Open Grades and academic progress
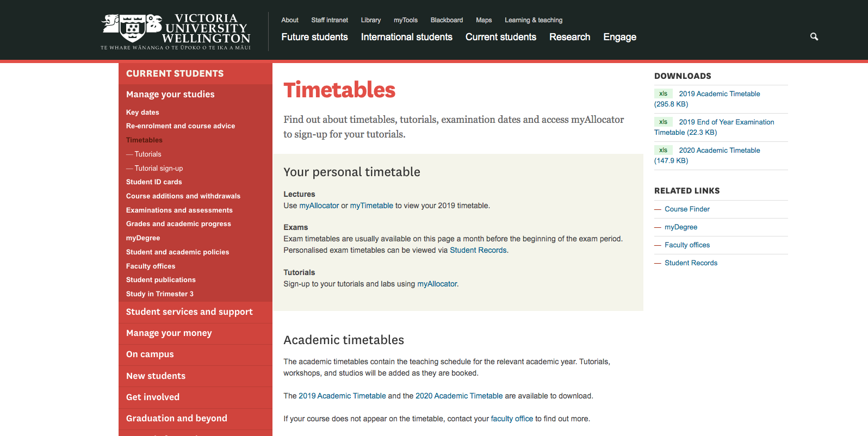Image resolution: width=868 pixels, height=436 pixels. (178, 223)
